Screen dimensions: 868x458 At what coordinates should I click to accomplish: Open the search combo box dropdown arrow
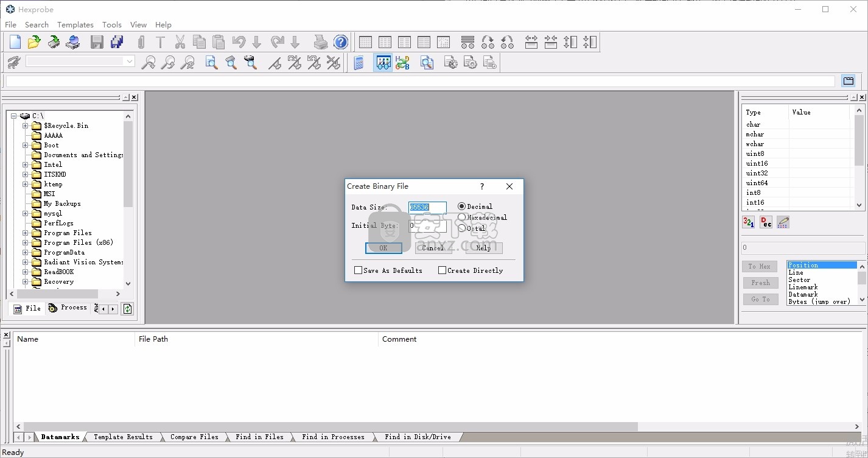pos(130,61)
